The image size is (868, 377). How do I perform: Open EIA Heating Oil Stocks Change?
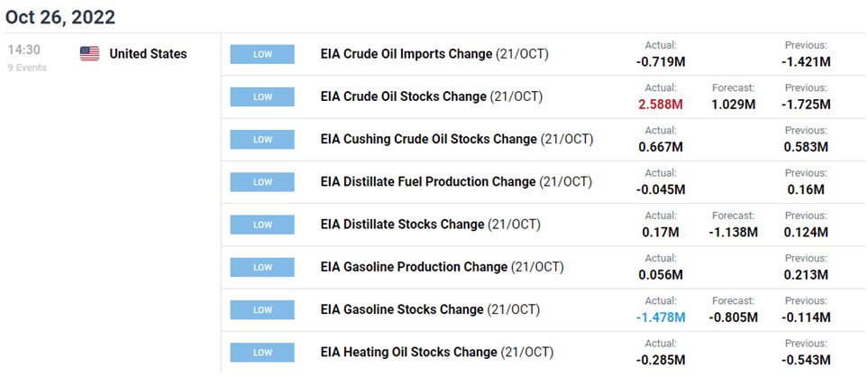436,352
